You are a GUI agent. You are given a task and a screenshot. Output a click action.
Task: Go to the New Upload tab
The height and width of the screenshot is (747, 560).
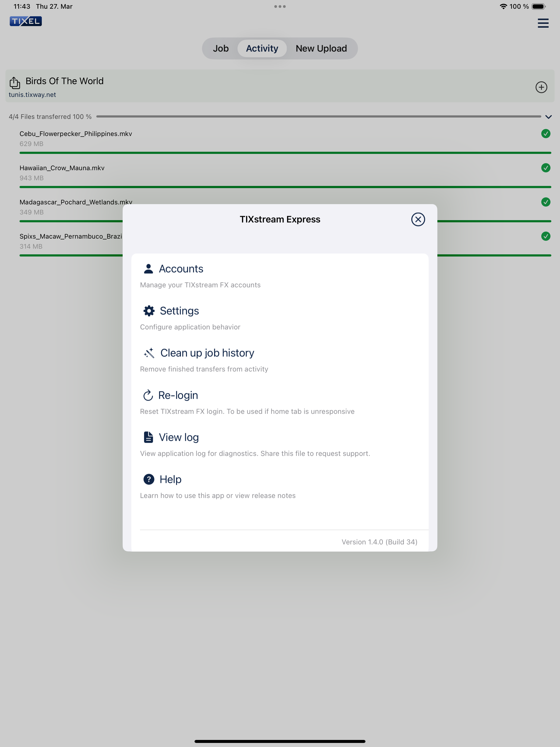[x=321, y=48]
